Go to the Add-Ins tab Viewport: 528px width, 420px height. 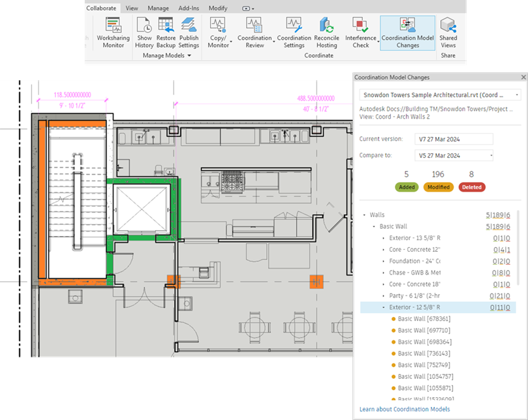189,8
